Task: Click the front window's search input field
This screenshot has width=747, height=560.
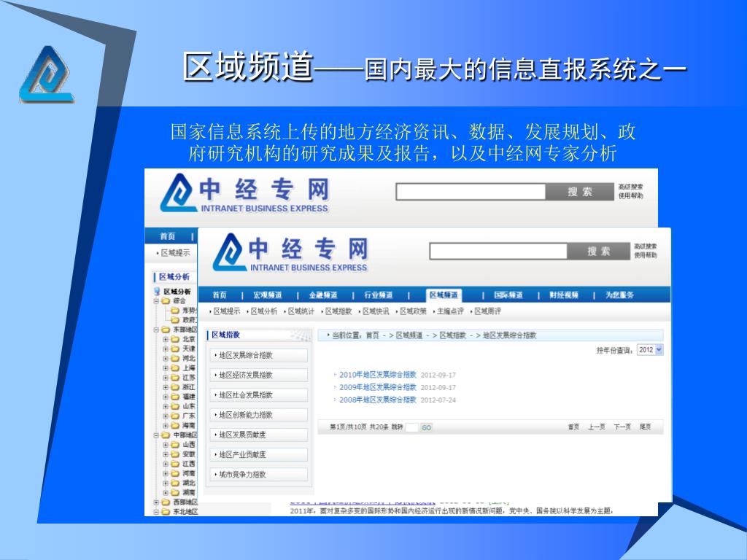Action: [x=498, y=252]
